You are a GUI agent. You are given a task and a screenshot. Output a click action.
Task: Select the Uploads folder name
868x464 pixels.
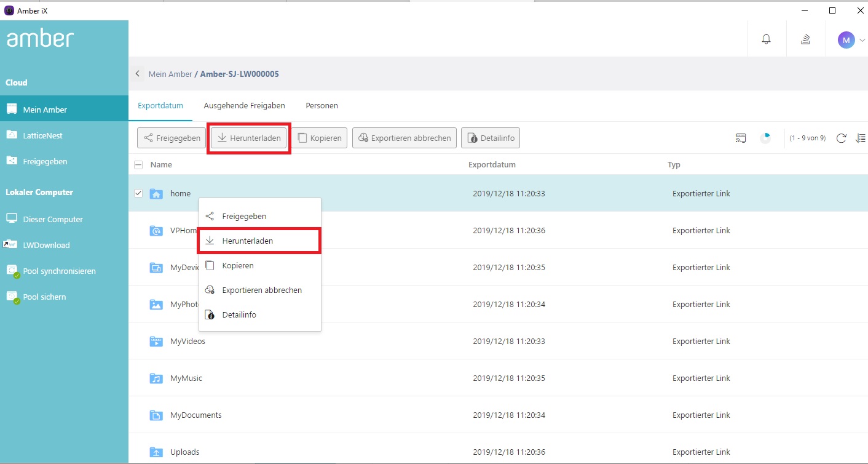(x=184, y=452)
